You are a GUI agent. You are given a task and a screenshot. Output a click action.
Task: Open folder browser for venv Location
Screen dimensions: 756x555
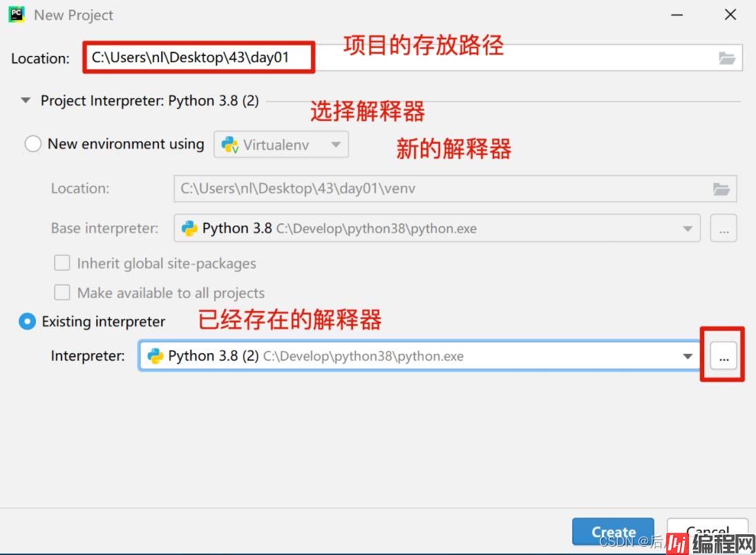(721, 189)
